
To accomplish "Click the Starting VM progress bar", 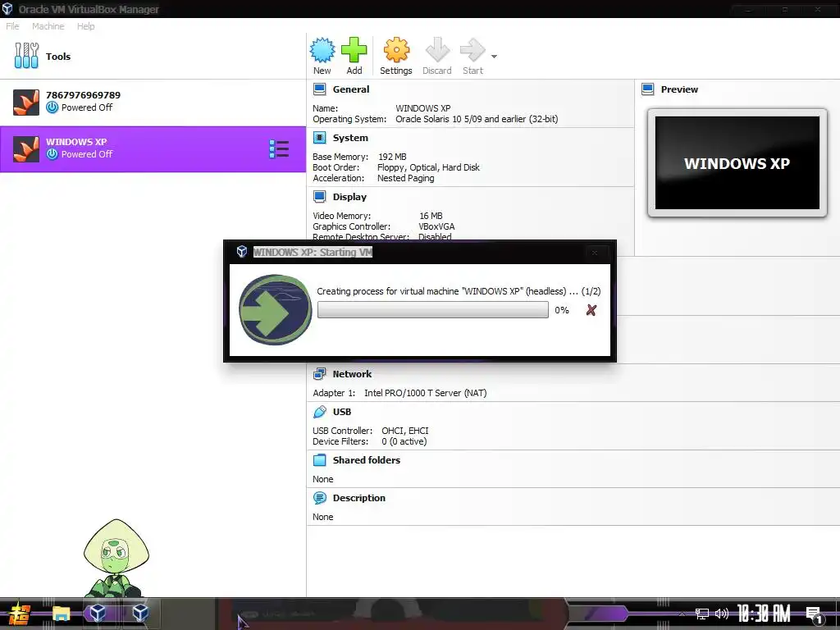I will [x=433, y=309].
